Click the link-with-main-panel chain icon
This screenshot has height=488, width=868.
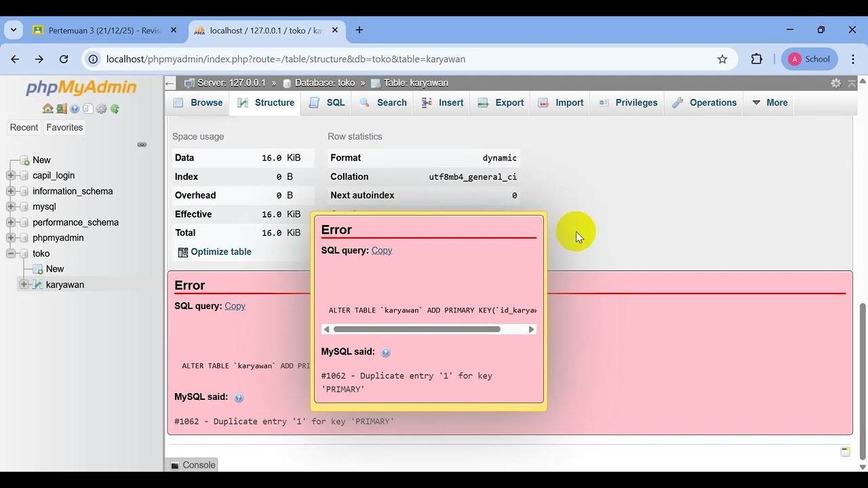[x=142, y=144]
